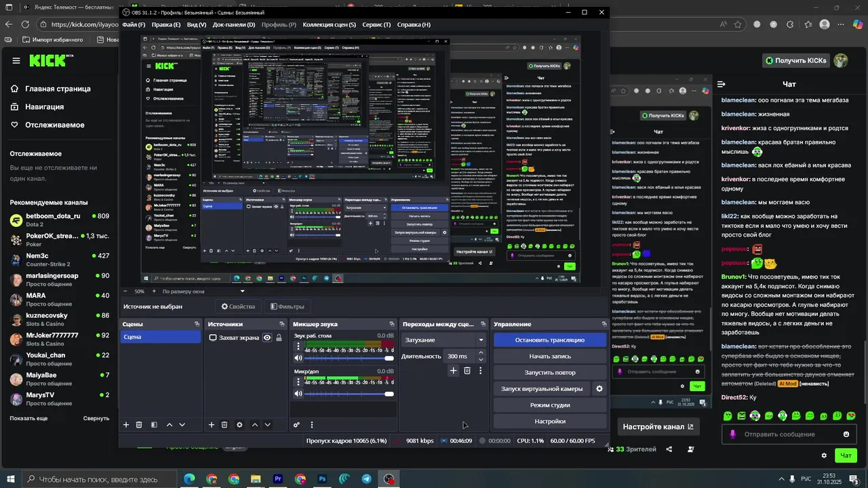Click Начать запись to start recording
This screenshot has width=868, height=488.
549,357
